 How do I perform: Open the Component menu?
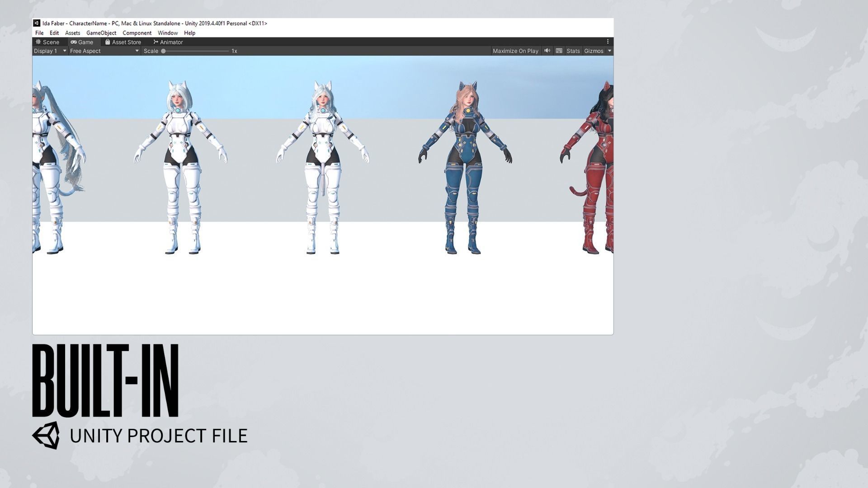click(x=137, y=33)
